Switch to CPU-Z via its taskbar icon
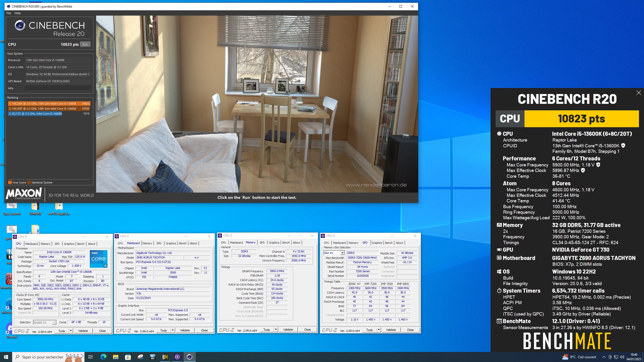 [177, 357]
